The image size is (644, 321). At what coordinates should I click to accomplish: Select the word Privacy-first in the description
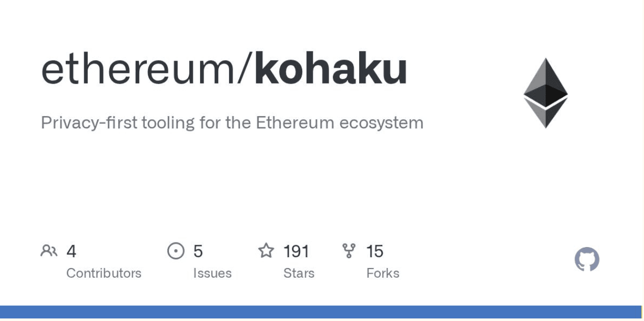point(82,123)
